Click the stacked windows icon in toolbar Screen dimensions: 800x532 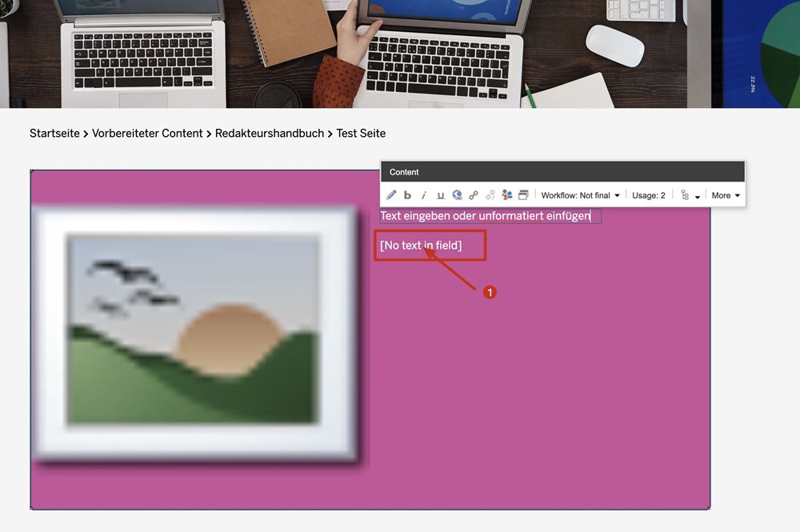tap(523, 195)
